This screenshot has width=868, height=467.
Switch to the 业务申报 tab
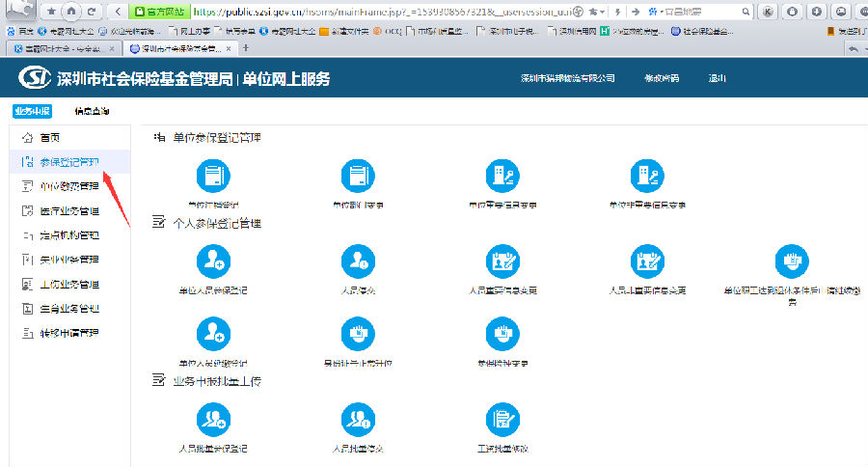[33, 111]
